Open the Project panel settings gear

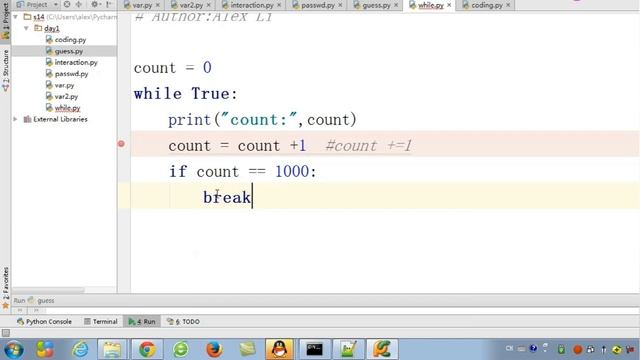point(95,4)
